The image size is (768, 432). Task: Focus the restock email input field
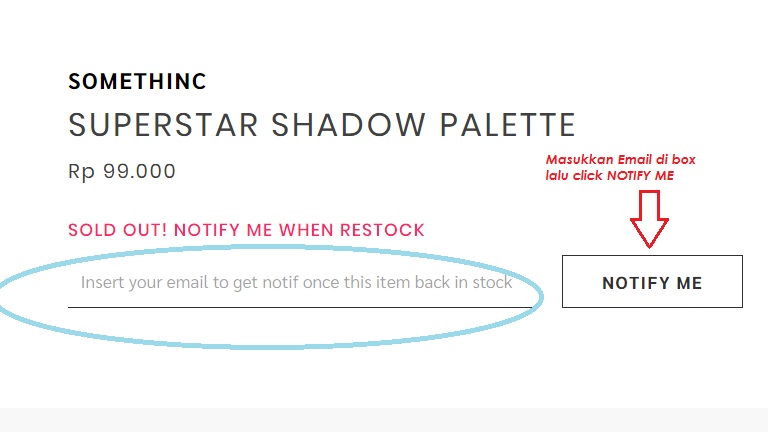300,283
